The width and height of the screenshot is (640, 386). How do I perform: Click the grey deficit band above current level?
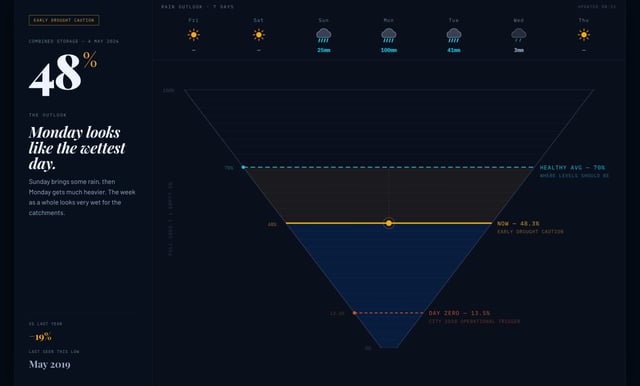pos(389,195)
